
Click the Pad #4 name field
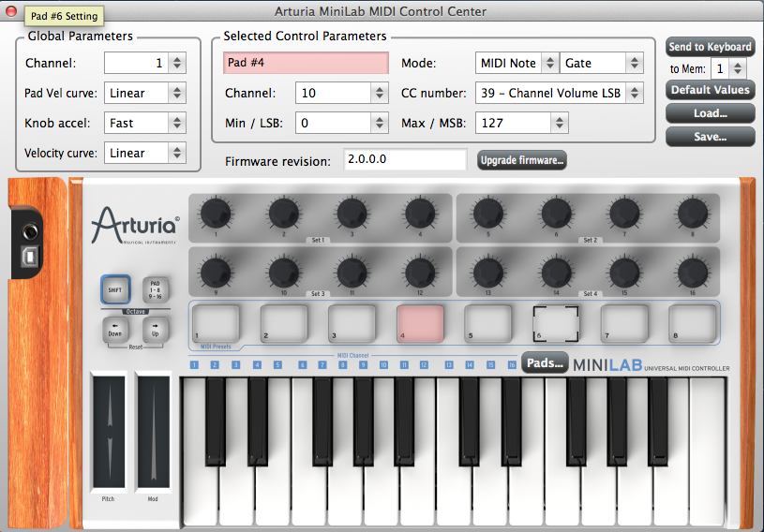point(306,63)
